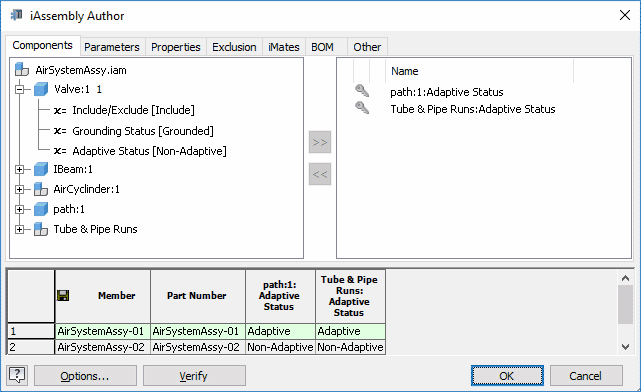Image resolution: width=641 pixels, height=392 pixels.
Task: Select Include/Exclude [Include] tree item
Action: (133, 110)
